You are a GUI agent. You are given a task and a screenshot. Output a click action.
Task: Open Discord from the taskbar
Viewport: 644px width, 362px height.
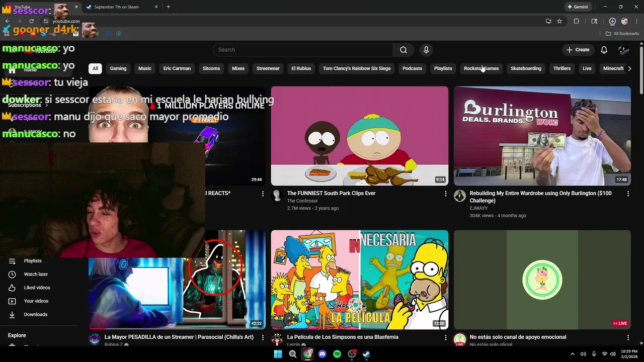coord(323,354)
